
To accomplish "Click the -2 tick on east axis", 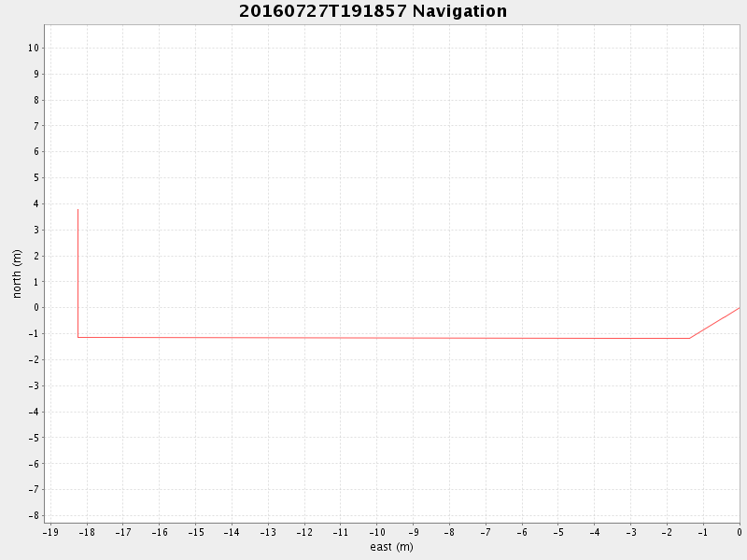I will [x=667, y=533].
